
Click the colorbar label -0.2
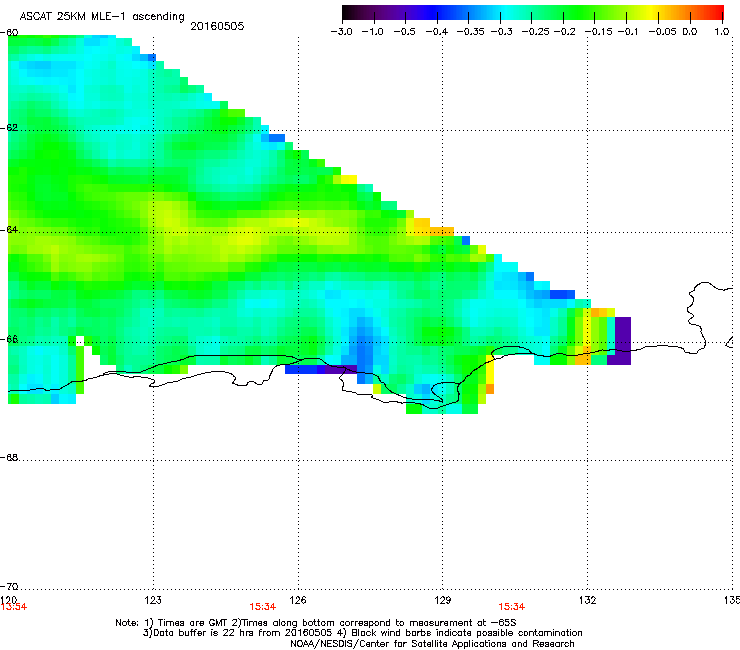point(564,32)
